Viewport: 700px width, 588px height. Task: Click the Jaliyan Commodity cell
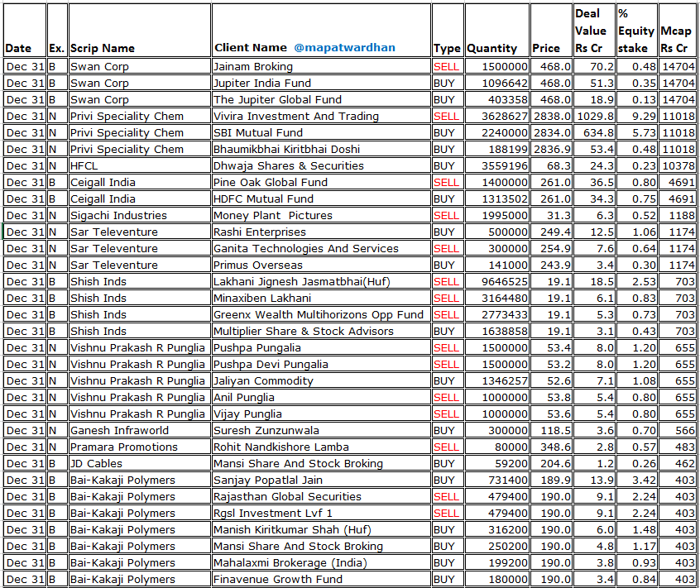321,380
